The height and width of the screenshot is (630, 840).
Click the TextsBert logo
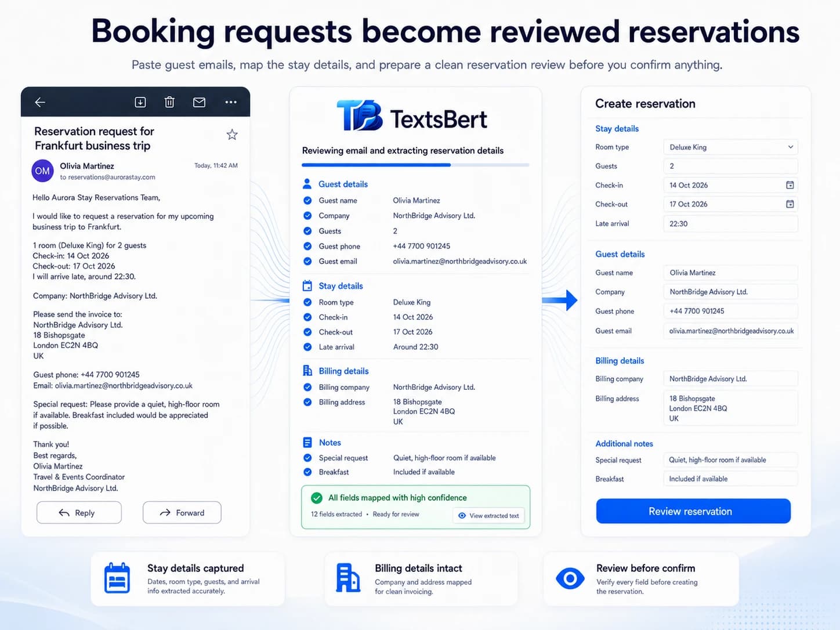click(x=412, y=115)
